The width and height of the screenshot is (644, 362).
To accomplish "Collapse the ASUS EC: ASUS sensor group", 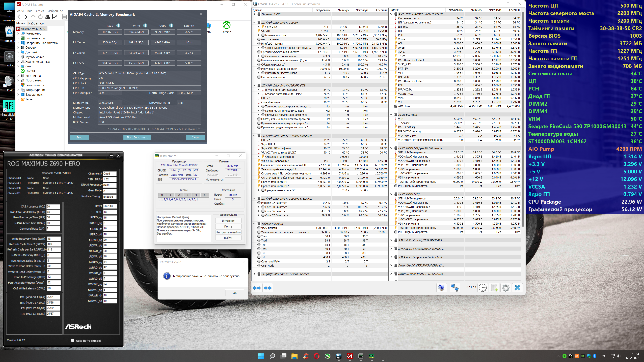I will [391, 115].
